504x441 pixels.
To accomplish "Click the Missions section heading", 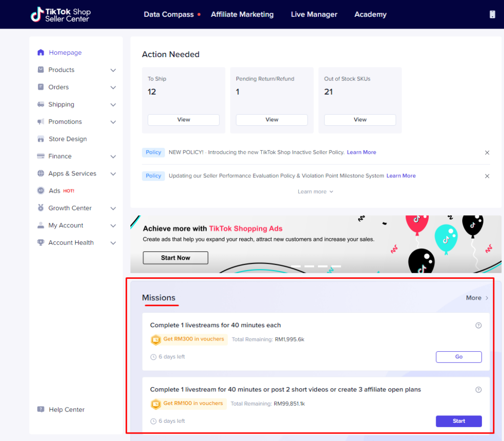I will point(159,298).
